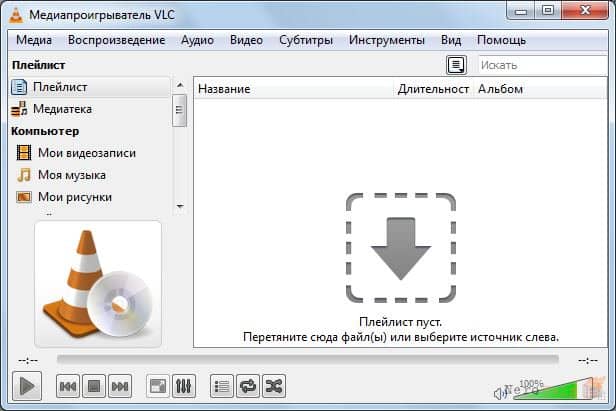616x411 pixels.
Task: Open the Инструменты menu
Action: [x=387, y=40]
